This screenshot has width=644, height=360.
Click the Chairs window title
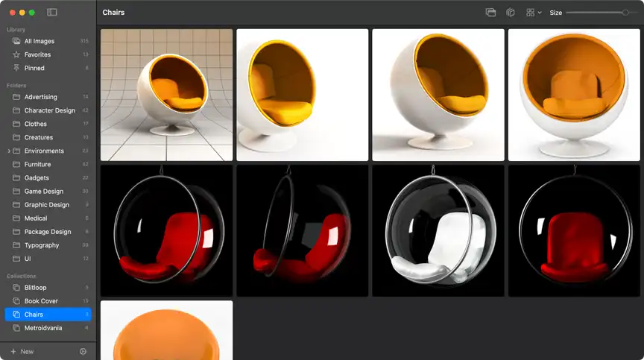[113, 13]
